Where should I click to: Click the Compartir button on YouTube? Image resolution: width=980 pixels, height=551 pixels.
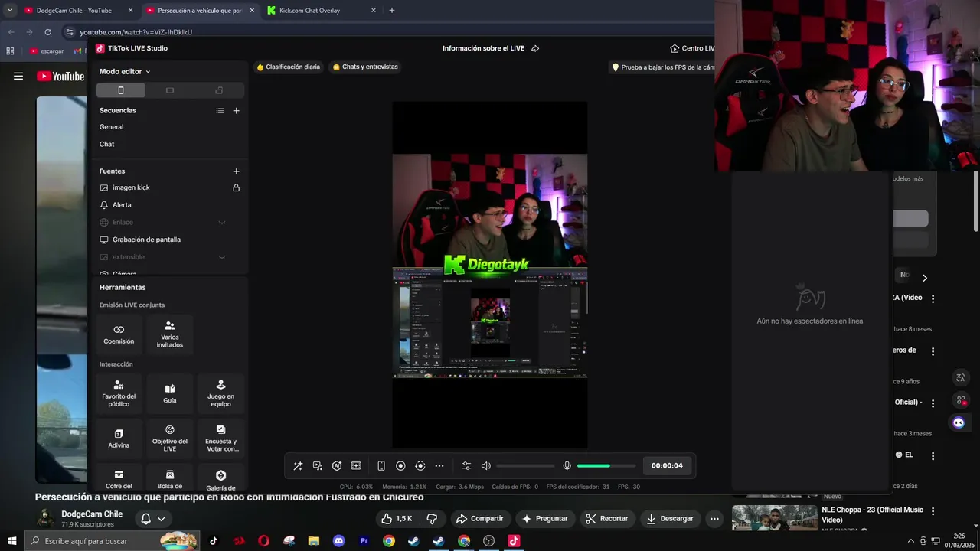pos(480,518)
